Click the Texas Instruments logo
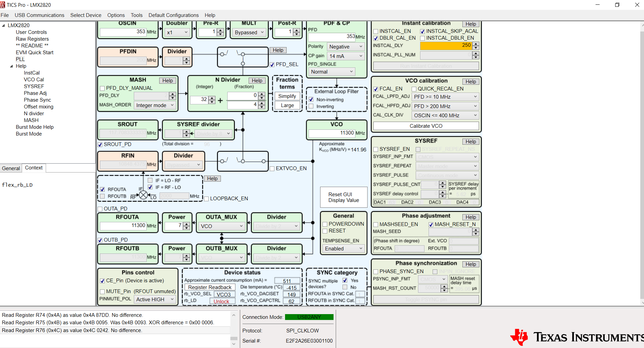Screen dimensions: 644x348 (577, 337)
